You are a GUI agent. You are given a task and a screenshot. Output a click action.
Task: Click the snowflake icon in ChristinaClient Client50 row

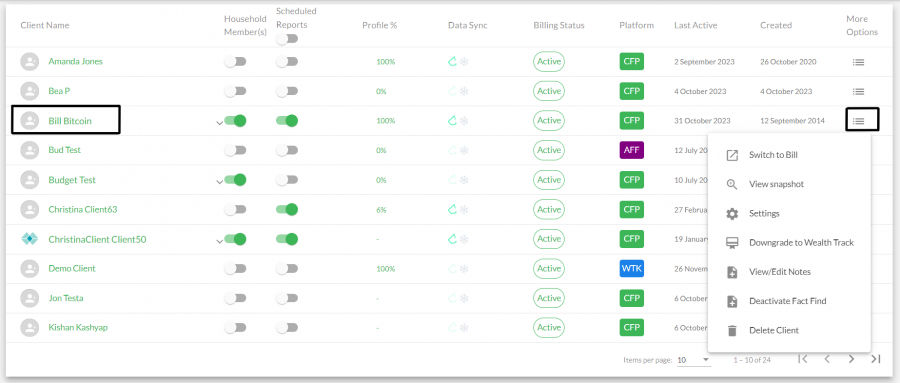(x=464, y=239)
